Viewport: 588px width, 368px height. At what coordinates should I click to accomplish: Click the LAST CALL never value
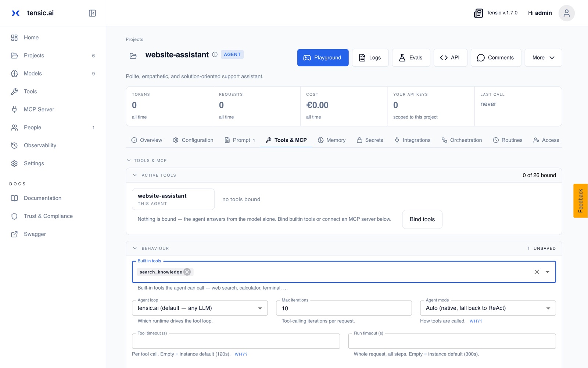point(488,104)
